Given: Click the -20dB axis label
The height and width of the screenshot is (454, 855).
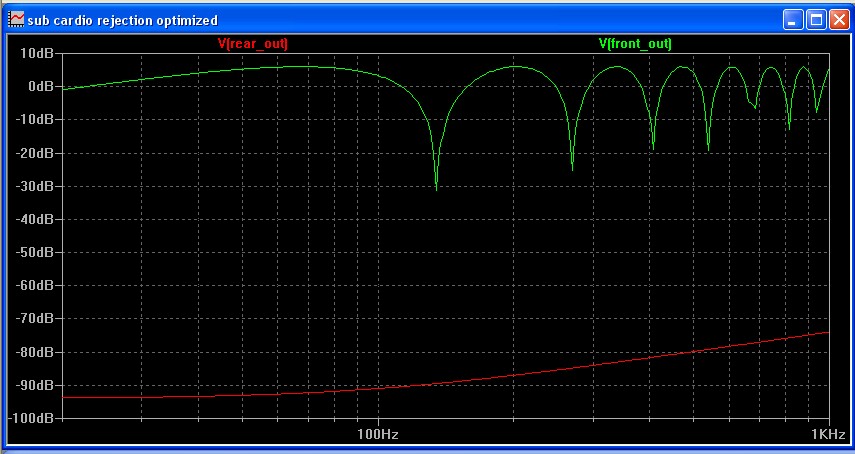Looking at the screenshot, I should pyautogui.click(x=34, y=153).
